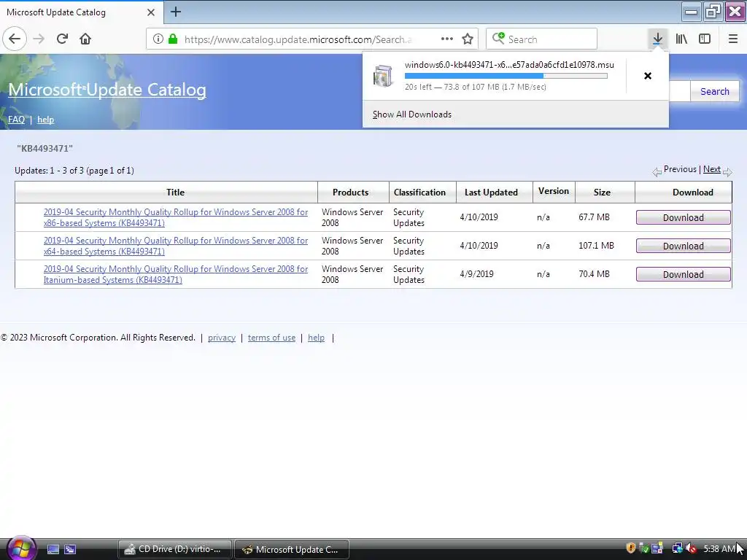Image resolution: width=747 pixels, height=560 pixels.
Task: Sort by Version column header
Action: [x=554, y=191]
